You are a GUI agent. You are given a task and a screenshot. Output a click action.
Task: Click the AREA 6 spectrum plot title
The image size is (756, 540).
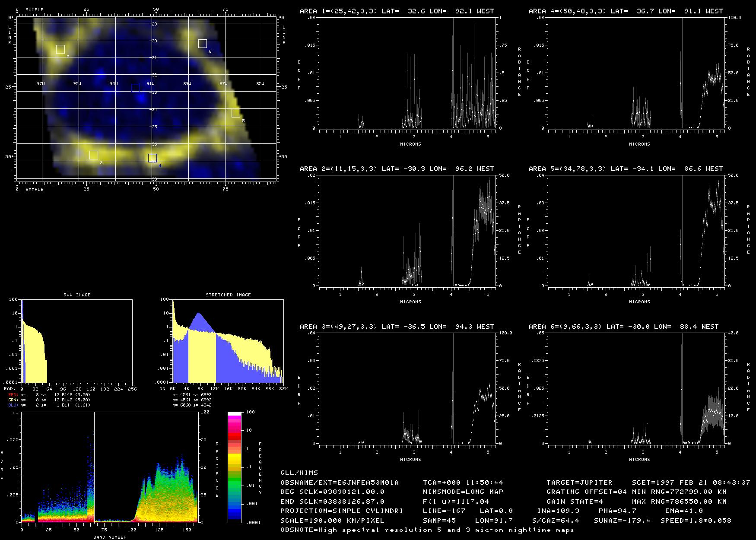(623, 327)
